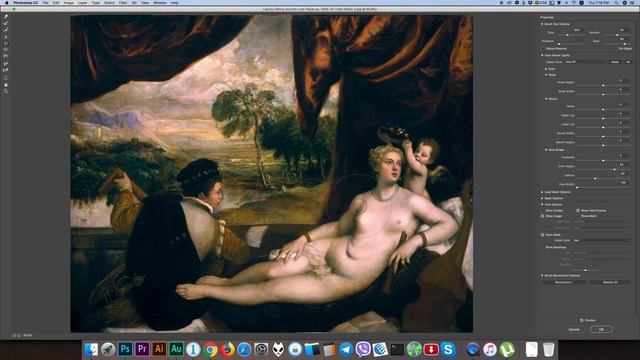Viewport: 640px width, 360px height.
Task: Collapse Face-Aware Liquify section
Action: (542, 55)
